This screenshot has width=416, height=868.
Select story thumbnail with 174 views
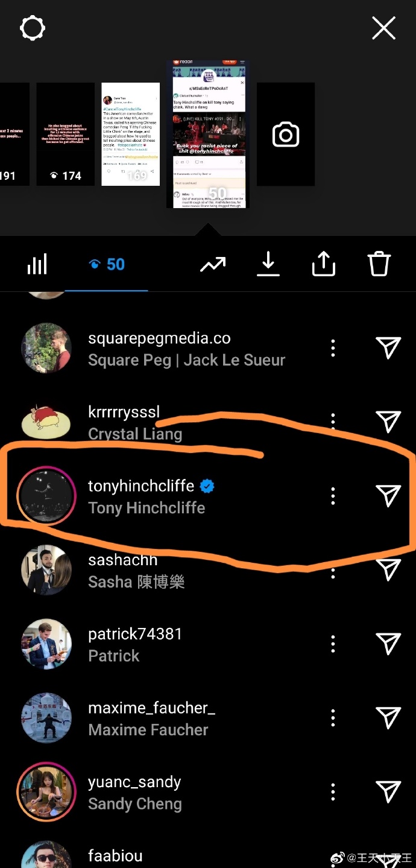pos(65,134)
